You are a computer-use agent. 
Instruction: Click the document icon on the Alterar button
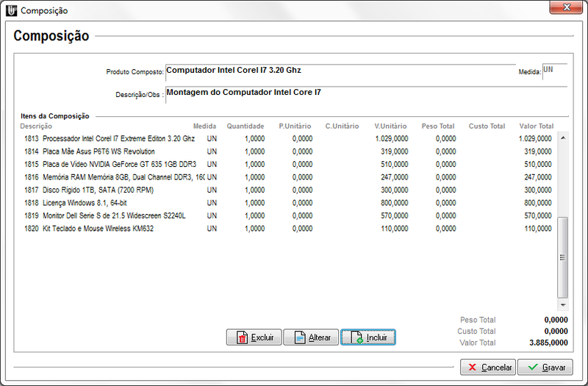[298, 337]
